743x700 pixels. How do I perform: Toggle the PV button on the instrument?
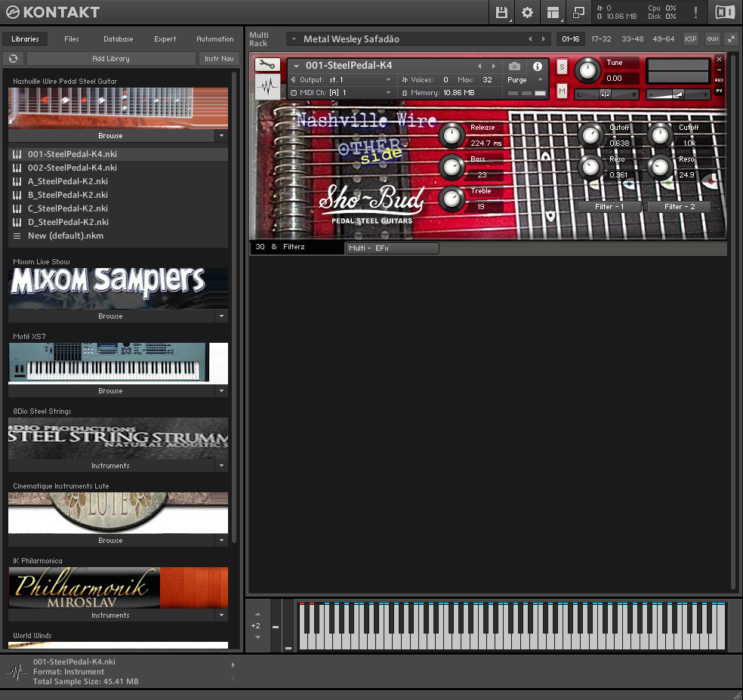click(719, 91)
